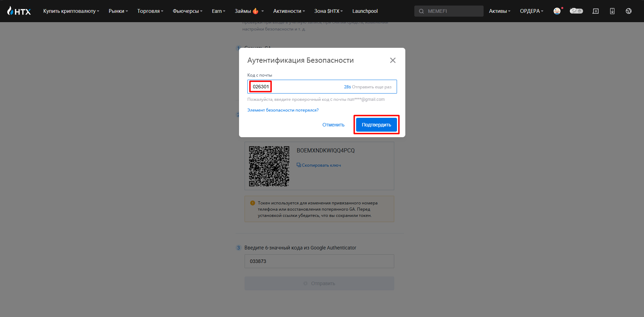The height and width of the screenshot is (317, 644).
Task: Expand the Активы dropdown
Action: tap(500, 11)
